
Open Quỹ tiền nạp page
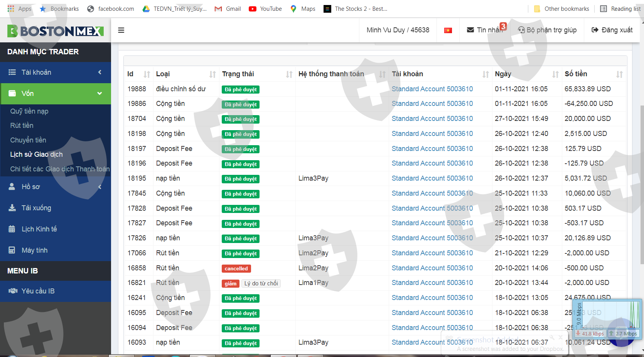(29, 111)
